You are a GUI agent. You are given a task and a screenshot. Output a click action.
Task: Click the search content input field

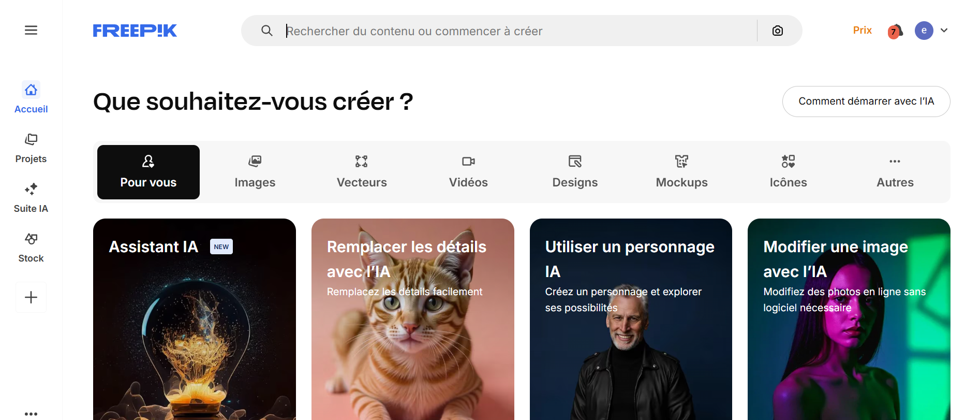[520, 31]
